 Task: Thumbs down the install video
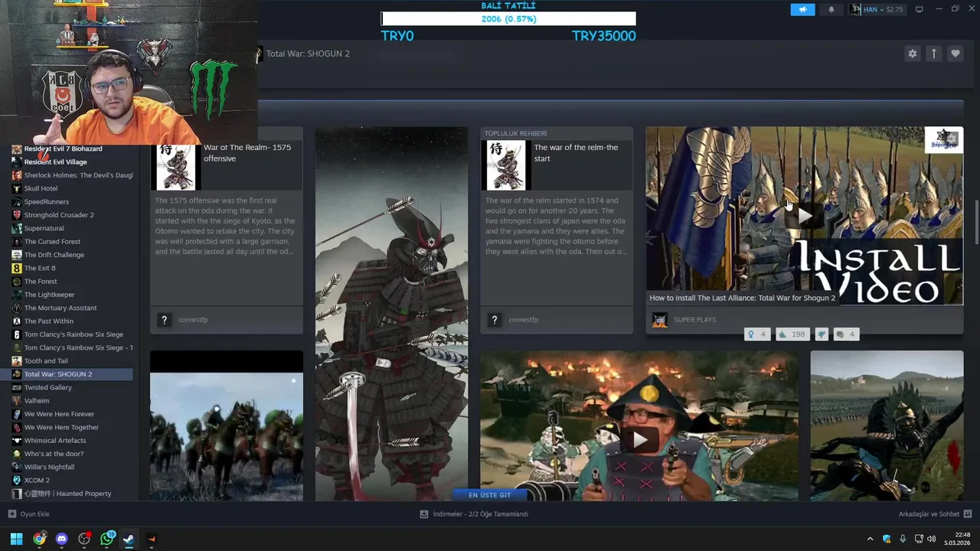pyautogui.click(x=822, y=334)
